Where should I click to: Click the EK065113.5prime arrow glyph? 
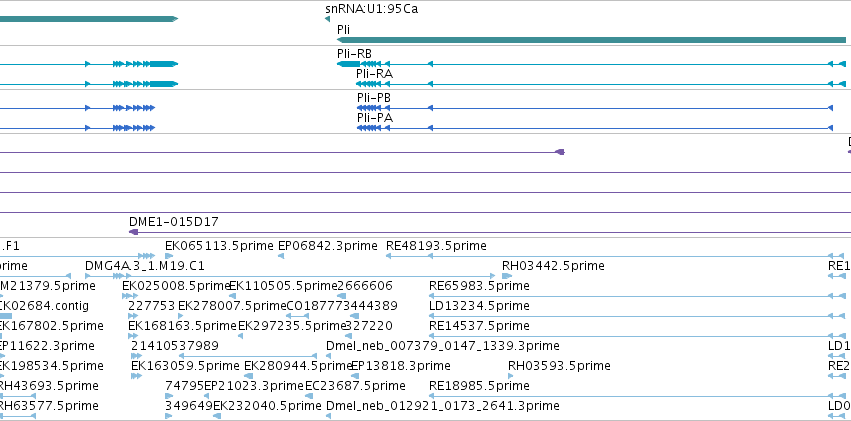169,256
